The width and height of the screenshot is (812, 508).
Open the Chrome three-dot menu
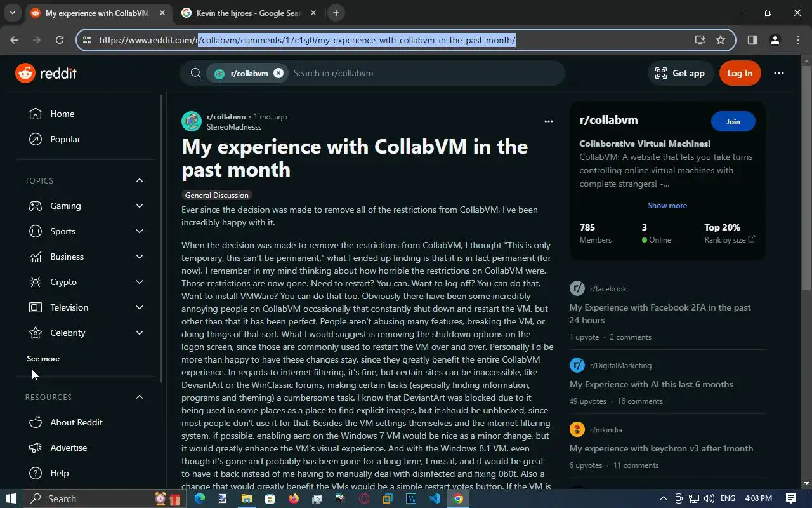[798, 40]
